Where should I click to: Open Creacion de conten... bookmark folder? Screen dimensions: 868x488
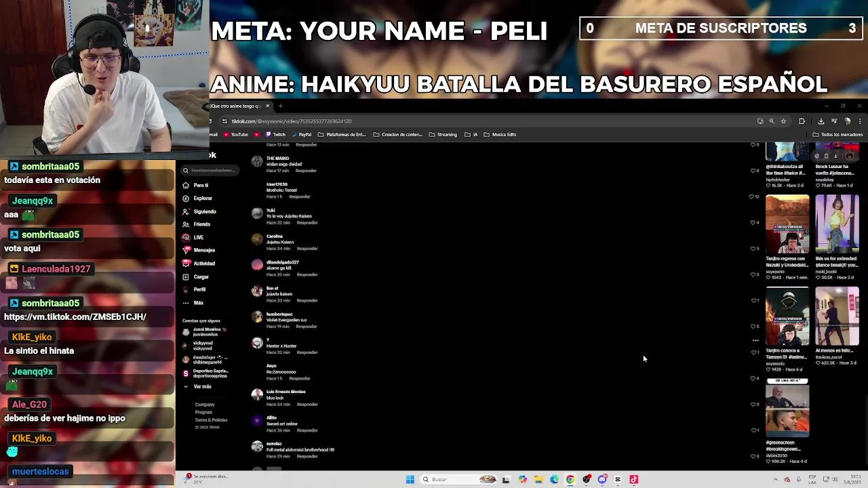(397, 134)
